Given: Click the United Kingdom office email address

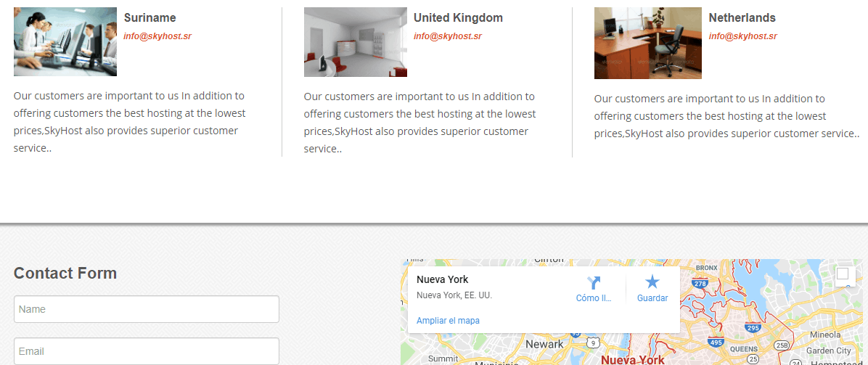Looking at the screenshot, I should (x=448, y=36).
